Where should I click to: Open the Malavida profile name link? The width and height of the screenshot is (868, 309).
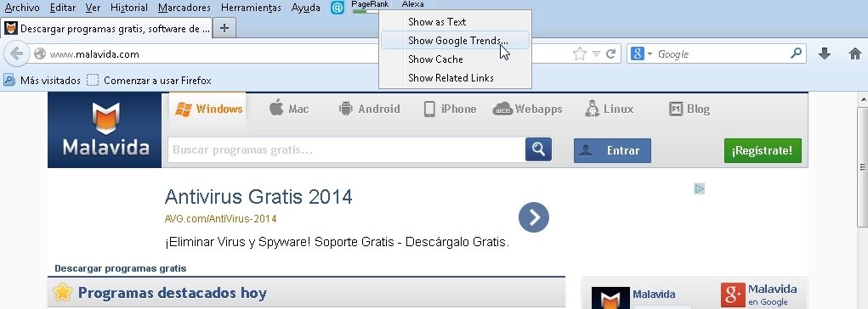[x=654, y=295]
